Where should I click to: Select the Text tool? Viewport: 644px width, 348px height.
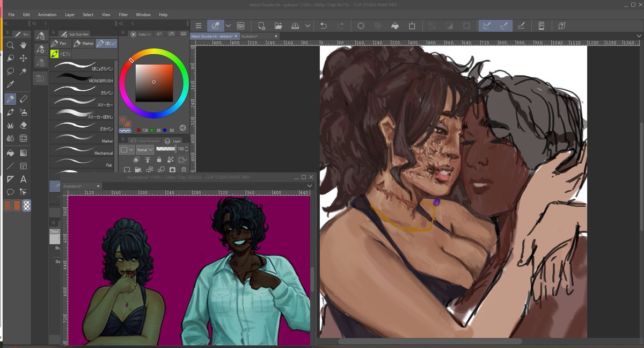pos(24,179)
